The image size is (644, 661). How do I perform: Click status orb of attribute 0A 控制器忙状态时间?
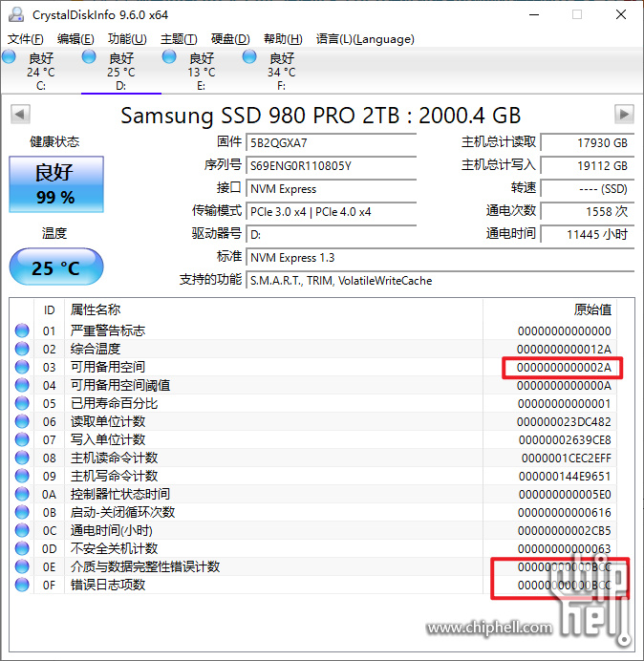click(22, 494)
